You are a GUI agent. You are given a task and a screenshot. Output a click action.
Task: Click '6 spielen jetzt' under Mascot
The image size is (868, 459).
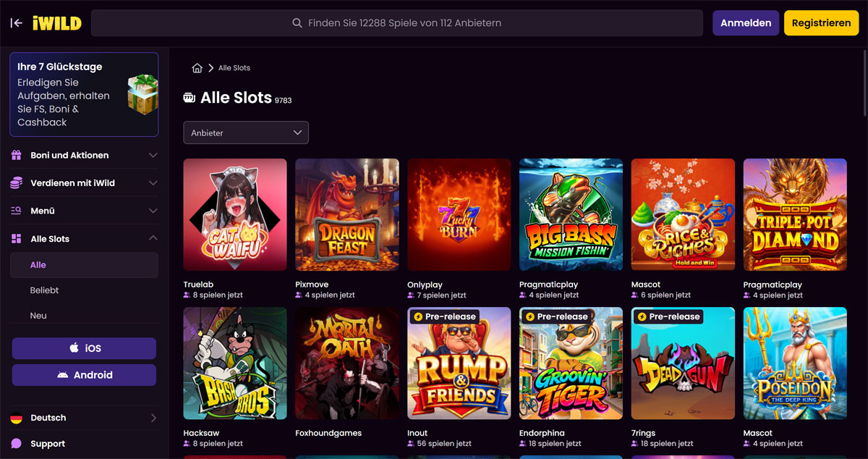[665, 295]
